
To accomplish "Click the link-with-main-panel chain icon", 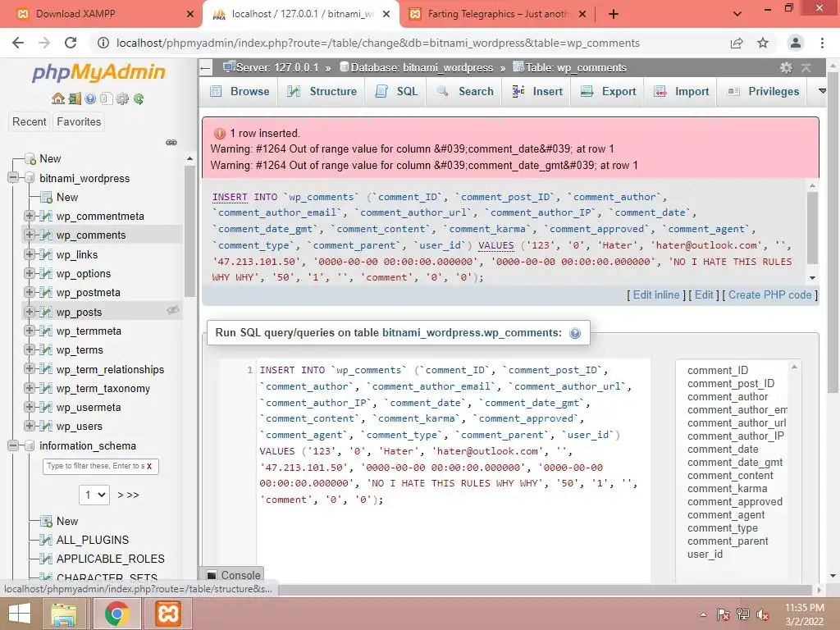I will [171, 143].
